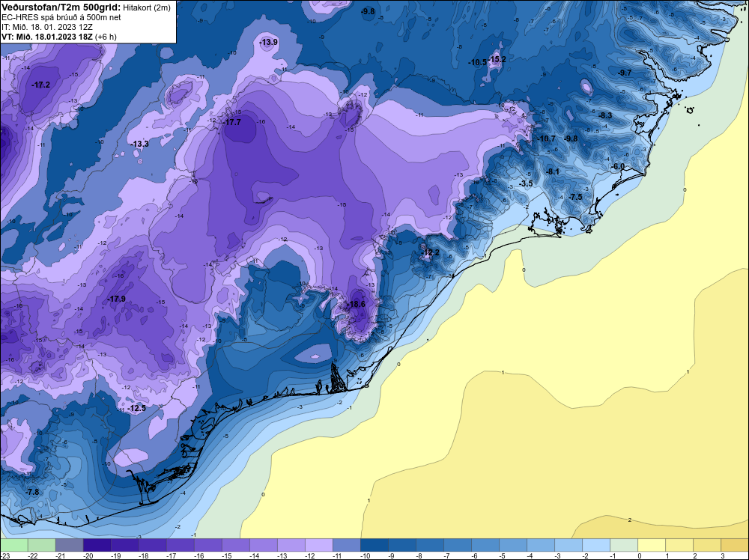This screenshot has height=560, width=749.
Task: Click the -3.5 temperature label
Action: click(x=526, y=184)
